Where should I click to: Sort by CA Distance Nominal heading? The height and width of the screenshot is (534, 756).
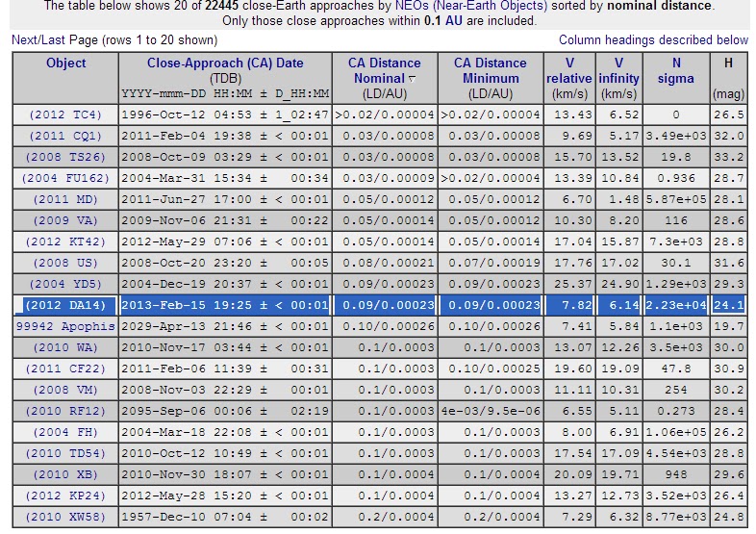(385, 70)
